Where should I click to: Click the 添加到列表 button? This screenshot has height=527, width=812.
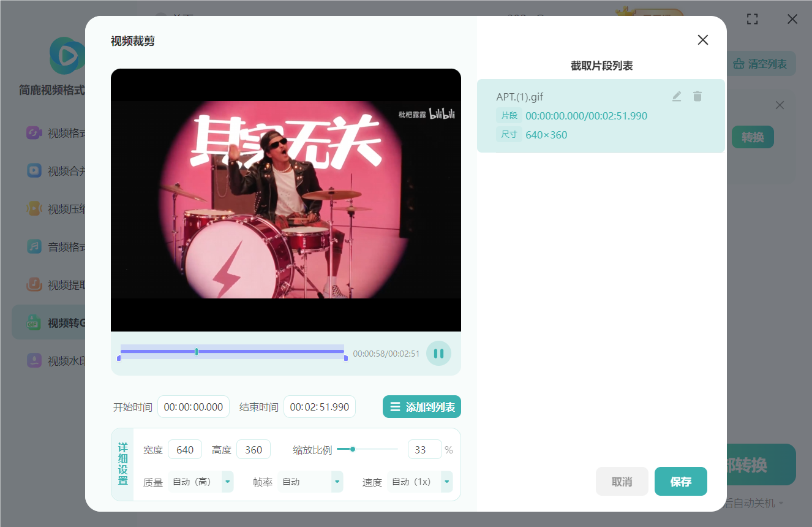(422, 406)
